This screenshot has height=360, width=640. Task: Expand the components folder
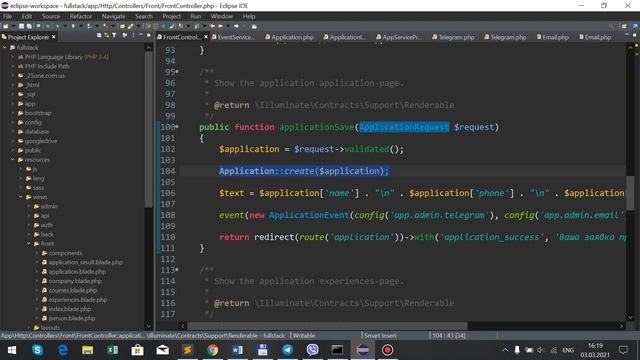37,253
